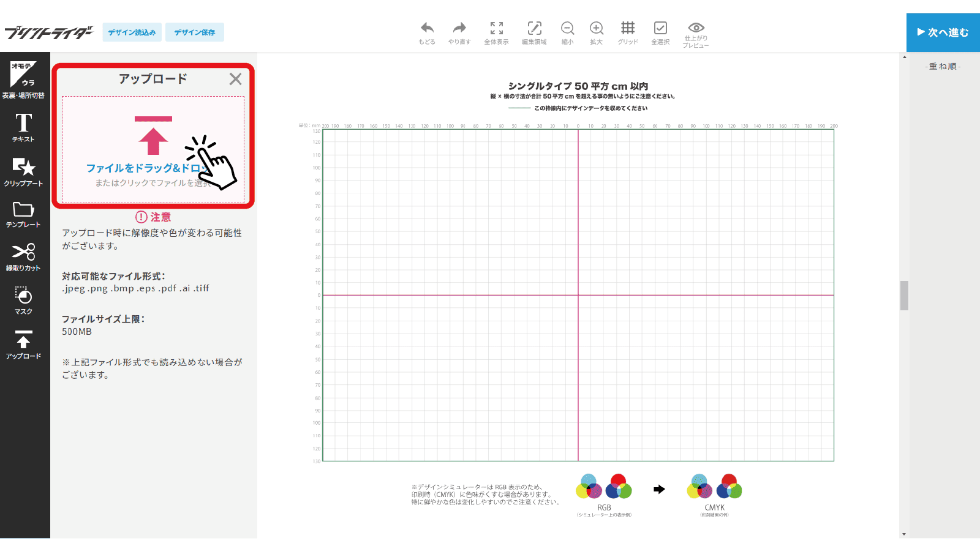Open the クリップアート clipart panel
Screen dimensions: 980x560
tap(23, 171)
